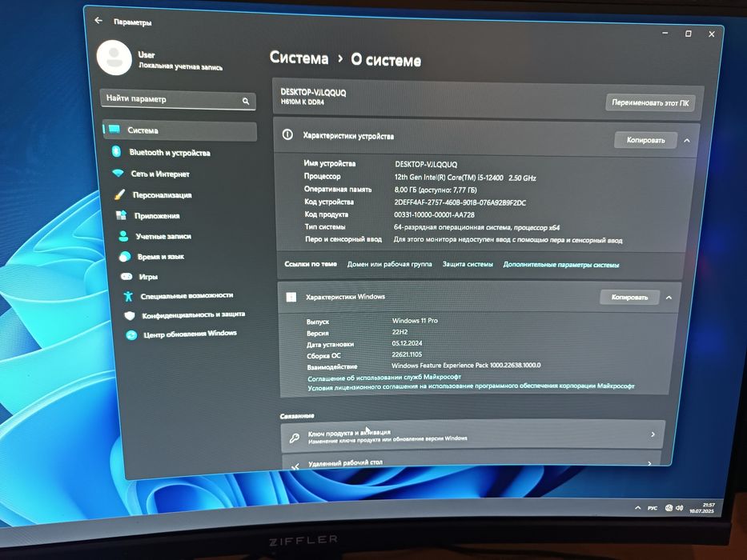The width and height of the screenshot is (747, 560).
Task: Select the Код устройства value starting 2DEFF4AF
Action: click(460, 202)
